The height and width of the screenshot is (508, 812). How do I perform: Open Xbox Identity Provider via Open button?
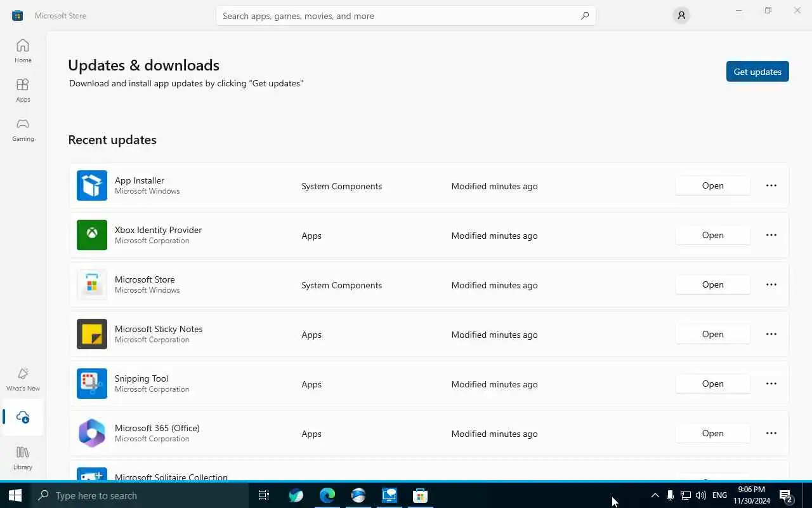[x=713, y=235]
